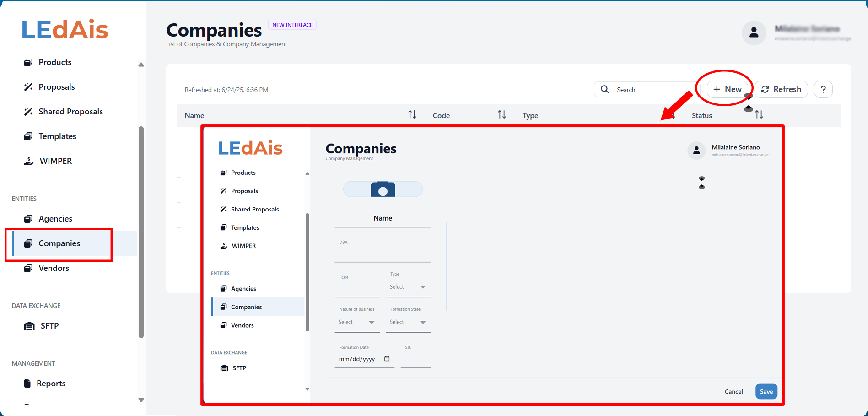Click the Proposals wand icon in outer sidebar
The width and height of the screenshot is (868, 416).
click(x=28, y=87)
